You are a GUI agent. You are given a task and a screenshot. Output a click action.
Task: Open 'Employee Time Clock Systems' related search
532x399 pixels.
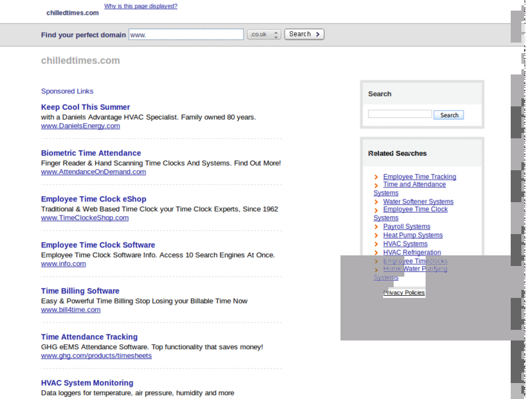(410, 213)
